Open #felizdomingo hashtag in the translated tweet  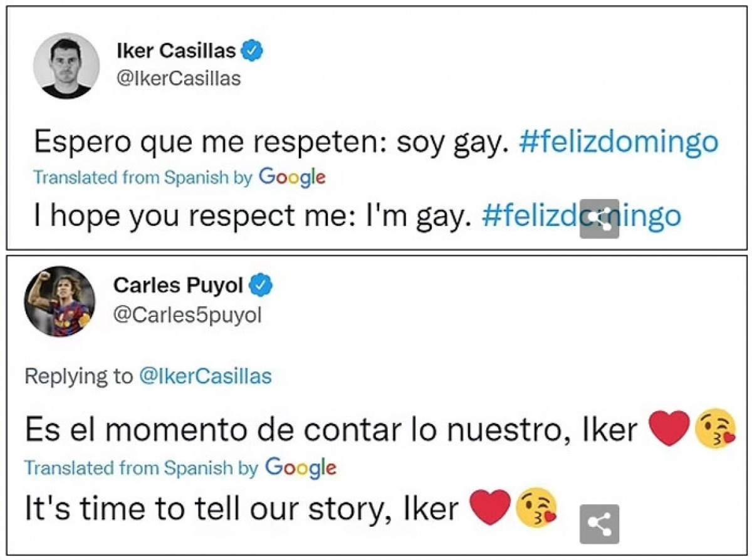click(x=580, y=215)
